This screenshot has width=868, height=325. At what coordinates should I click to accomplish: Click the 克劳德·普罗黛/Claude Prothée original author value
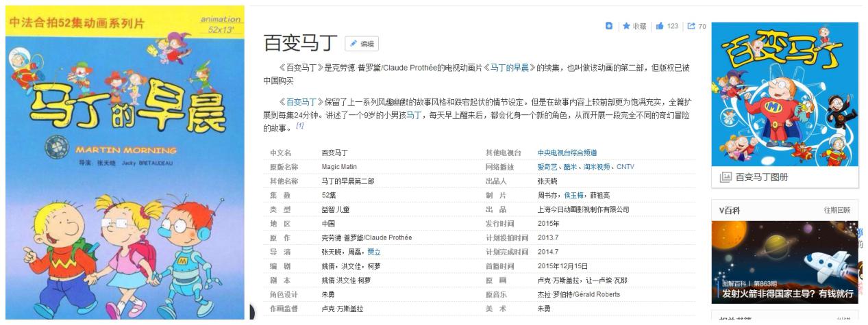[367, 237]
